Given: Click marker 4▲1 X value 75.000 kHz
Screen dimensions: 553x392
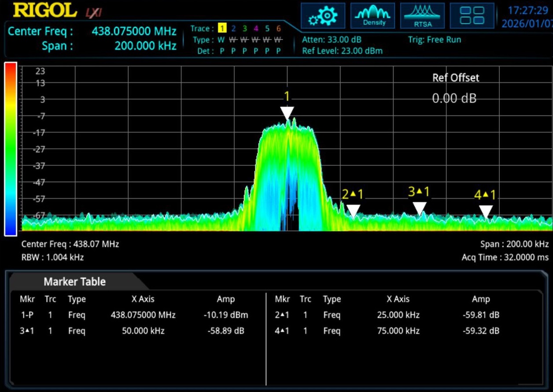Looking at the screenshot, I should click(398, 331).
